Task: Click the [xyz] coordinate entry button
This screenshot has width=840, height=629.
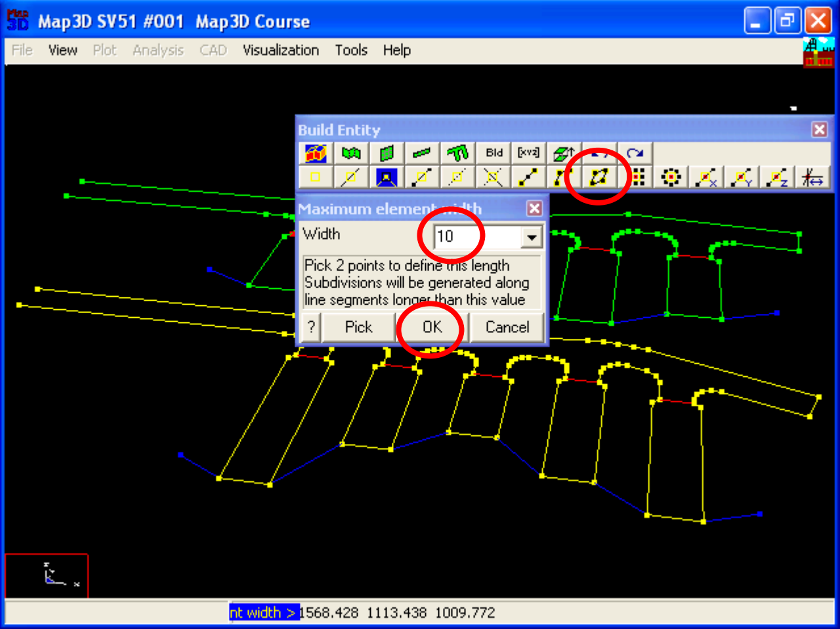Action: 529,153
